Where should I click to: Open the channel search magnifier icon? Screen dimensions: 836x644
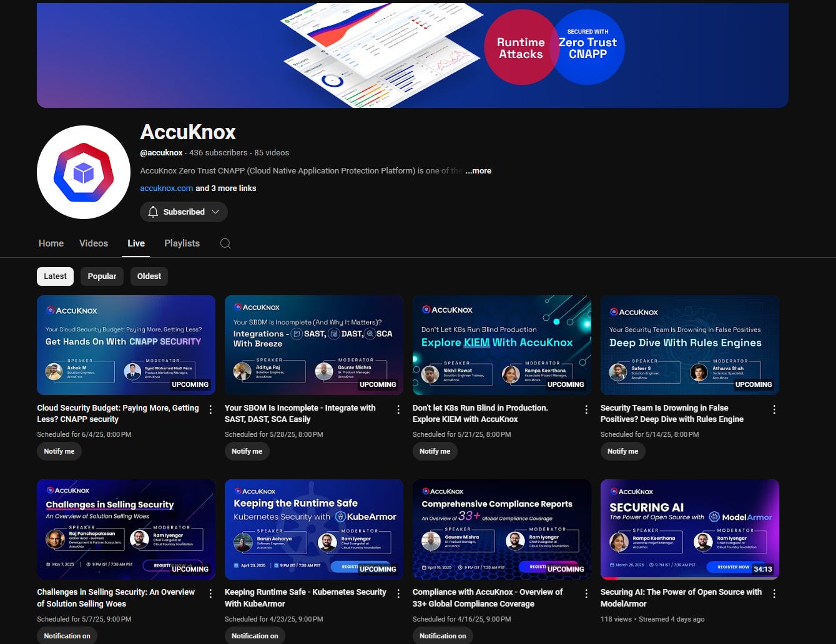point(225,243)
